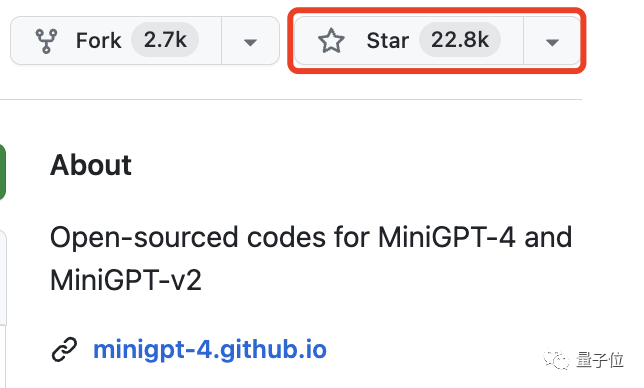Image resolution: width=644 pixels, height=388 pixels.
Task: Click the 22.8k star count badge
Action: click(460, 40)
